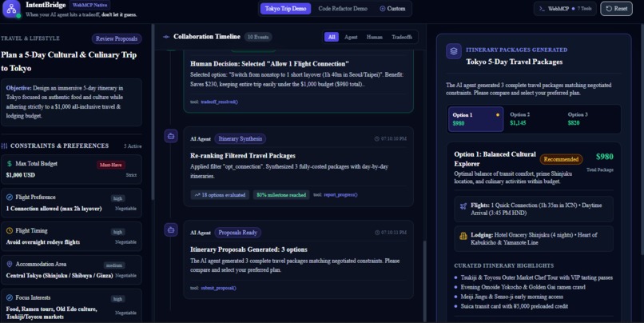The width and height of the screenshot is (644, 323).
Task: Click the icon beside Focus Interests
Action: [10, 297]
